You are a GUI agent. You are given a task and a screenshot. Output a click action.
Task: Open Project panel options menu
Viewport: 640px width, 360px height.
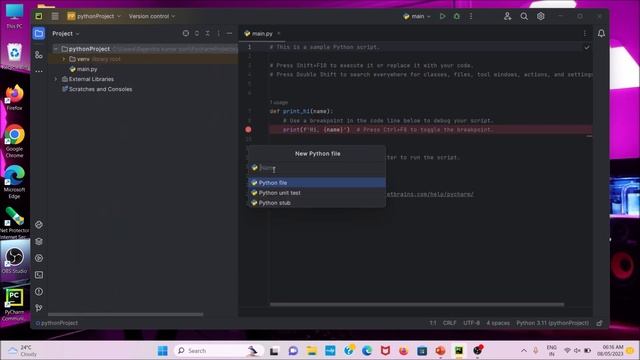[x=218, y=33]
